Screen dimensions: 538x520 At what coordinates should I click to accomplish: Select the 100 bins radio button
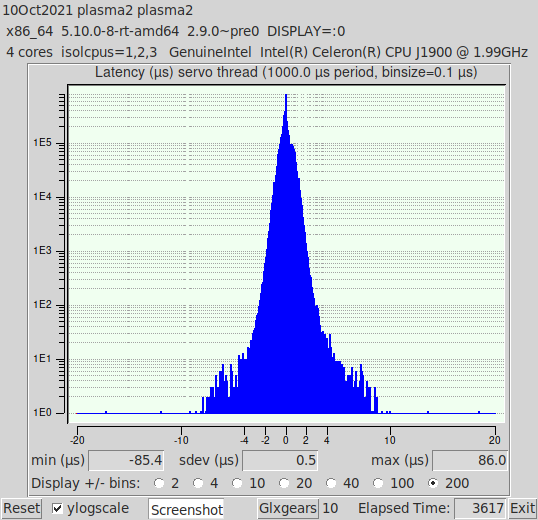pos(378,483)
